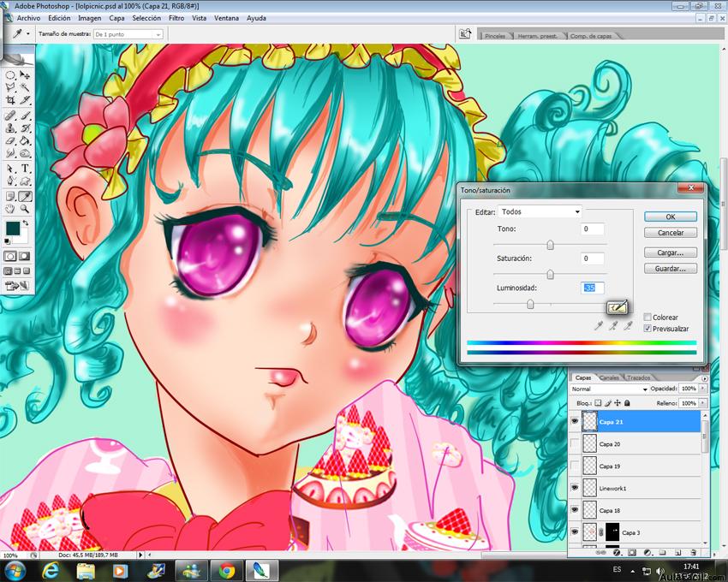The image size is (728, 582).
Task: Select the Zoom tool
Action: (x=25, y=209)
